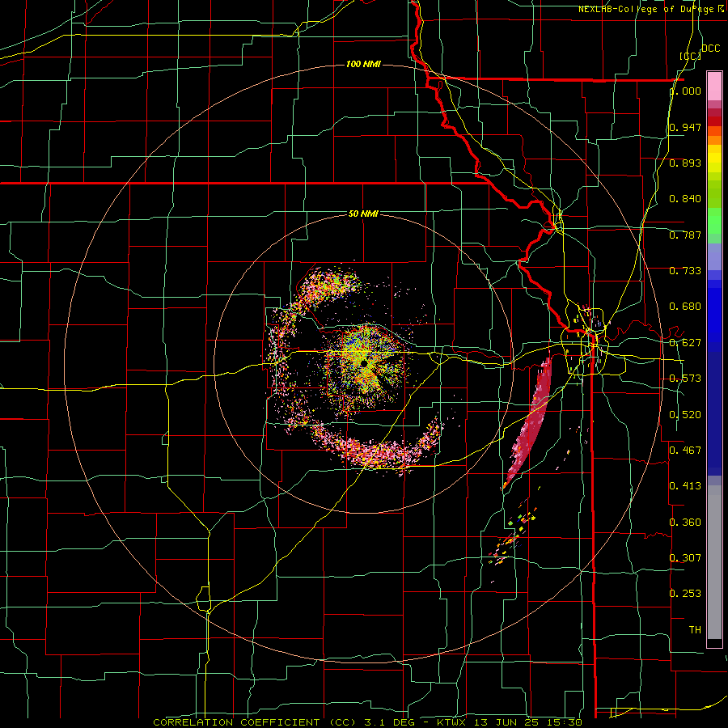
Task: Click the 0.253 scale value
Action: 685,594
